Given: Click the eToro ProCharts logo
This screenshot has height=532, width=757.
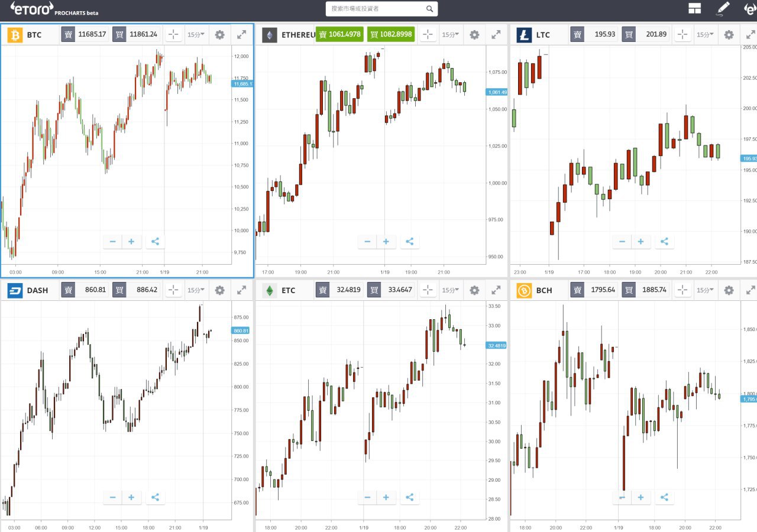Looking at the screenshot, I should pyautogui.click(x=53, y=8).
